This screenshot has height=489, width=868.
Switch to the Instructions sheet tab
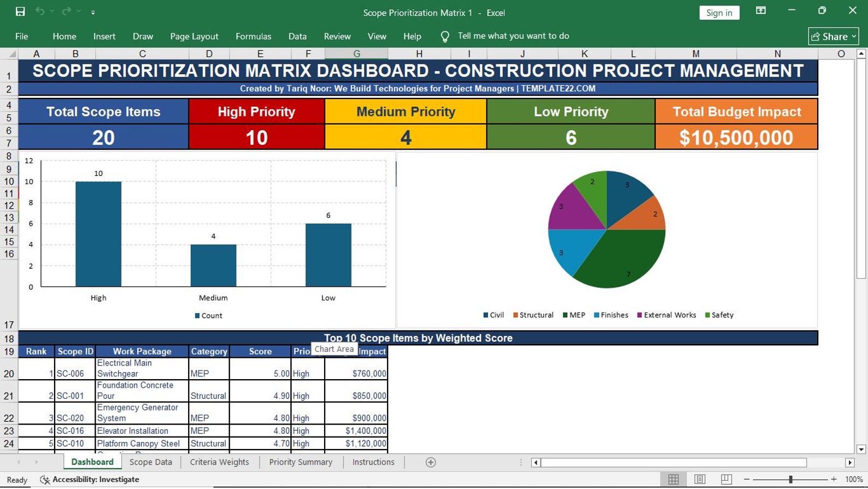coord(373,462)
